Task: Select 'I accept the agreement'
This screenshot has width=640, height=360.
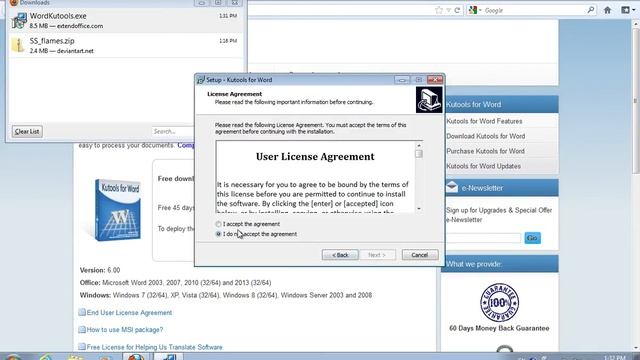Action: coord(218,224)
